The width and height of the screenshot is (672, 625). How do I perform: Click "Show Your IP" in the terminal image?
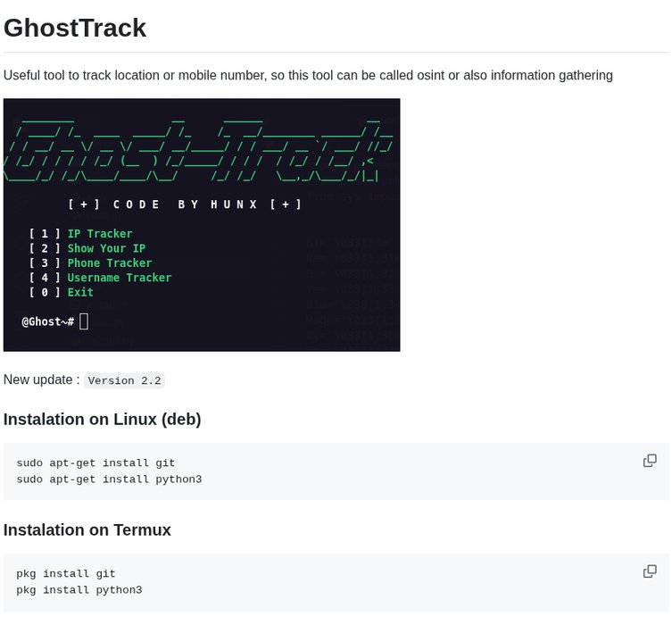pos(106,248)
